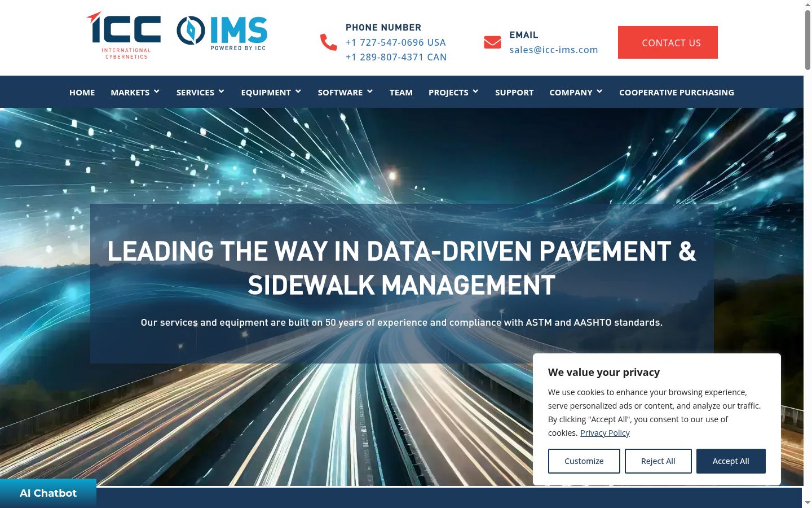Open the sales@icc-ims.com email link
812x508 pixels.
pos(554,50)
